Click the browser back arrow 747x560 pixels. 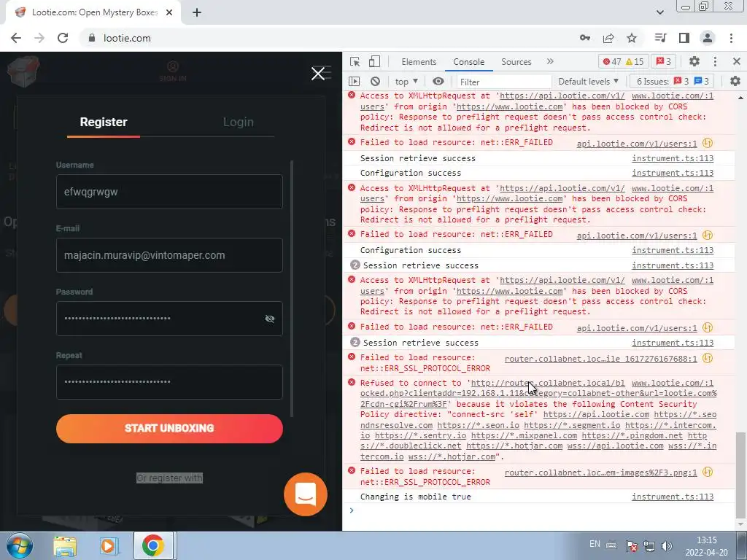click(16, 38)
